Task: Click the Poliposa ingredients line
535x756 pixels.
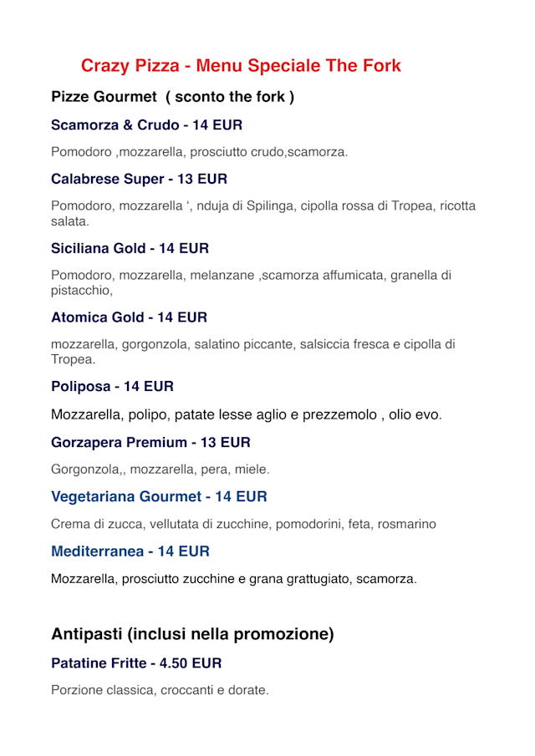Action: 246,414
